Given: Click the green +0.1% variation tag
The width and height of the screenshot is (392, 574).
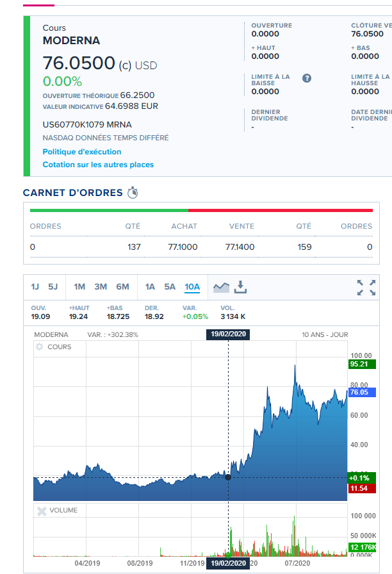Looking at the screenshot, I should [362, 478].
